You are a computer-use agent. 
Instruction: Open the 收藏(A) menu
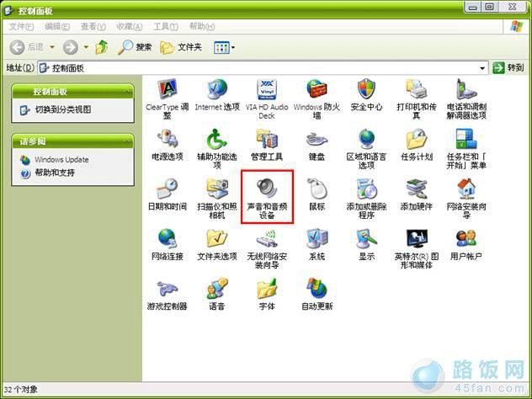[130, 26]
